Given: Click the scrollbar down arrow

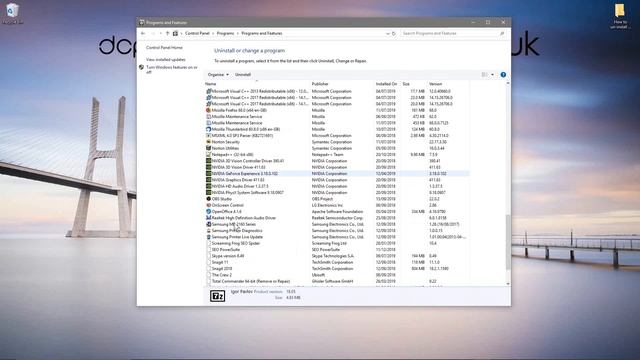Looking at the screenshot, I should click(508, 283).
